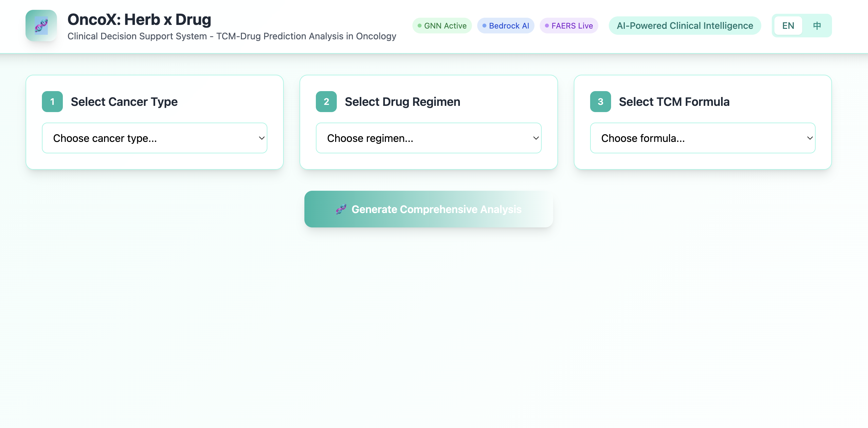
Task: Open the Choose formula dropdown
Action: point(702,138)
